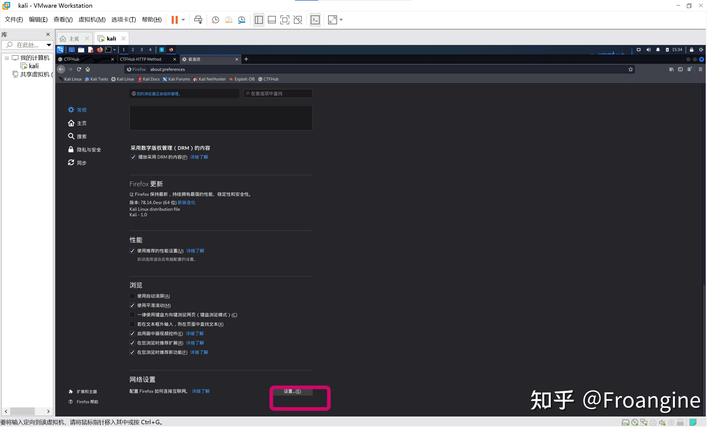Switch to the first CTFHub Firefox tab
720x434 pixels.
(x=86, y=59)
